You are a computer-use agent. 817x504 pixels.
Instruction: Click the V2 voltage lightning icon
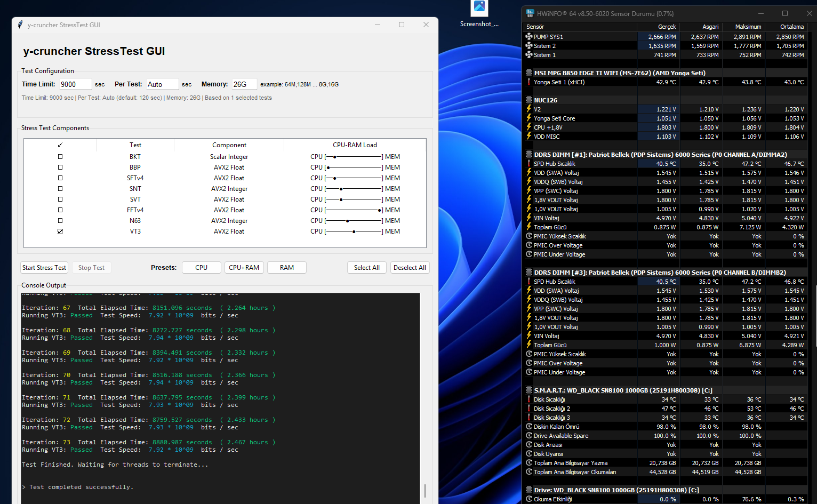[529, 109]
